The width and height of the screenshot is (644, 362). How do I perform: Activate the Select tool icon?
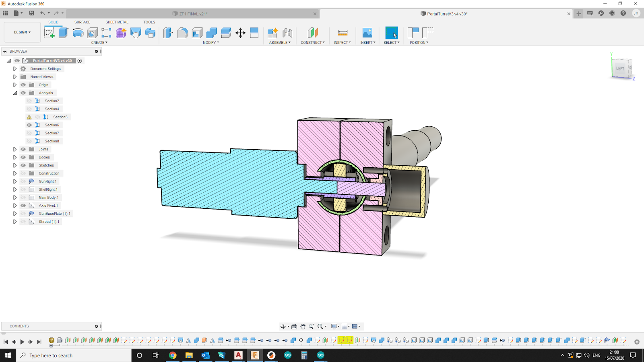(392, 33)
